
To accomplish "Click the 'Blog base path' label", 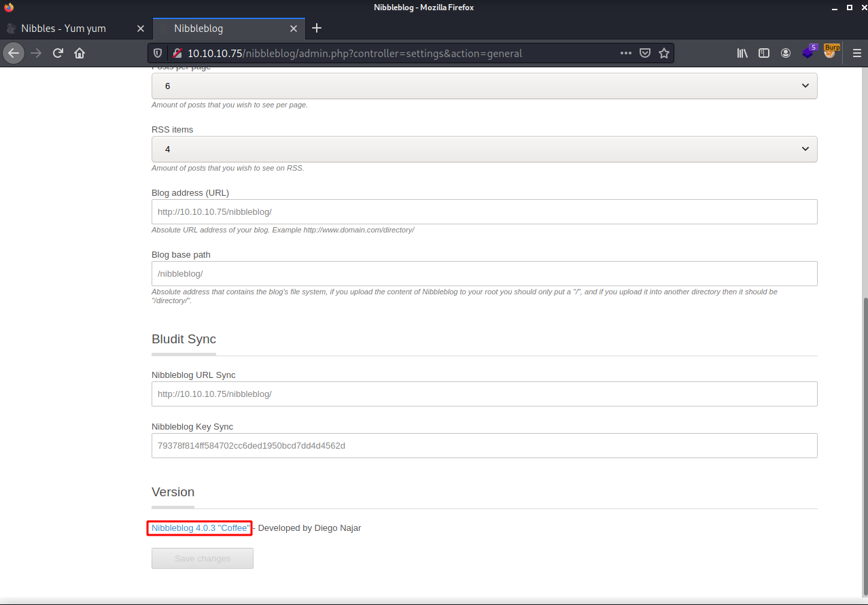I will (181, 255).
